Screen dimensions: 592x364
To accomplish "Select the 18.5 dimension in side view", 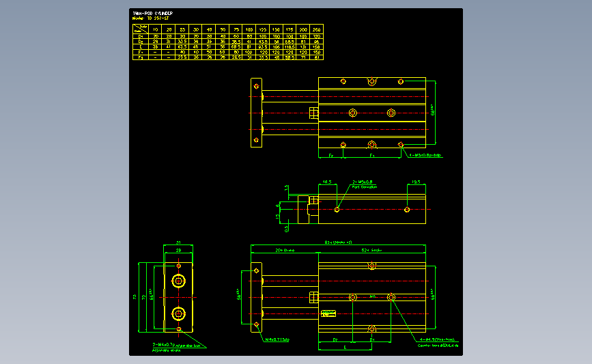I will (327, 182).
